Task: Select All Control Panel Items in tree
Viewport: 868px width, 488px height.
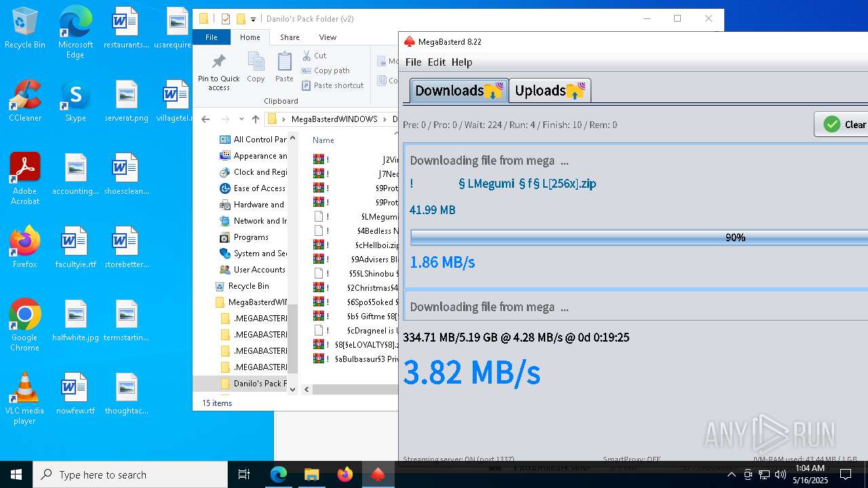Action: 254,140
